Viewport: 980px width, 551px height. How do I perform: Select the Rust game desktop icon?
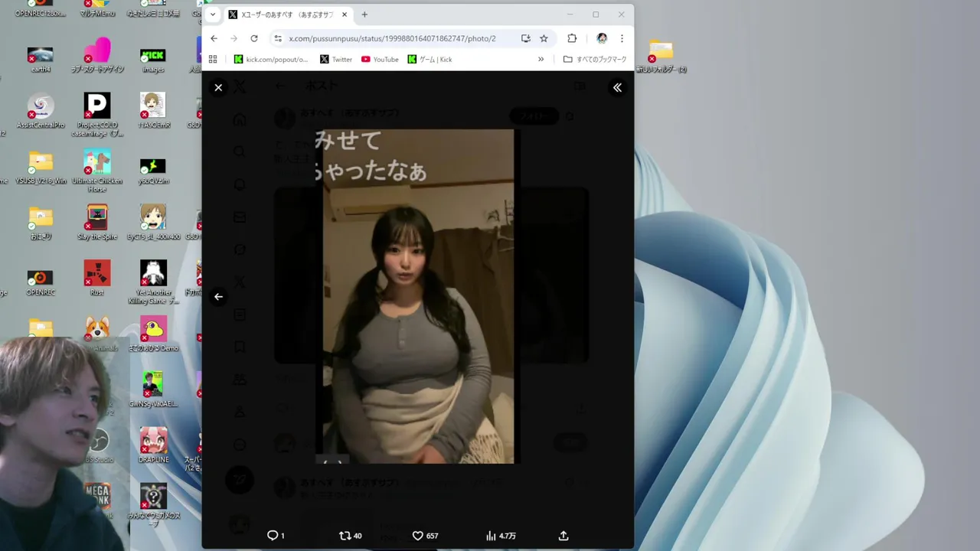point(97,279)
